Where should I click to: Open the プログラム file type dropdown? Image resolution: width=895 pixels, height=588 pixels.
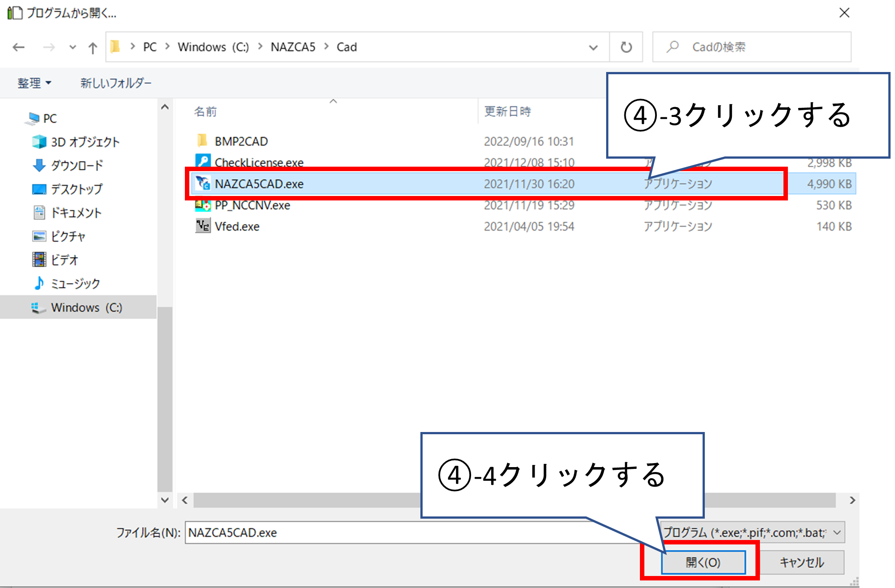tap(752, 532)
